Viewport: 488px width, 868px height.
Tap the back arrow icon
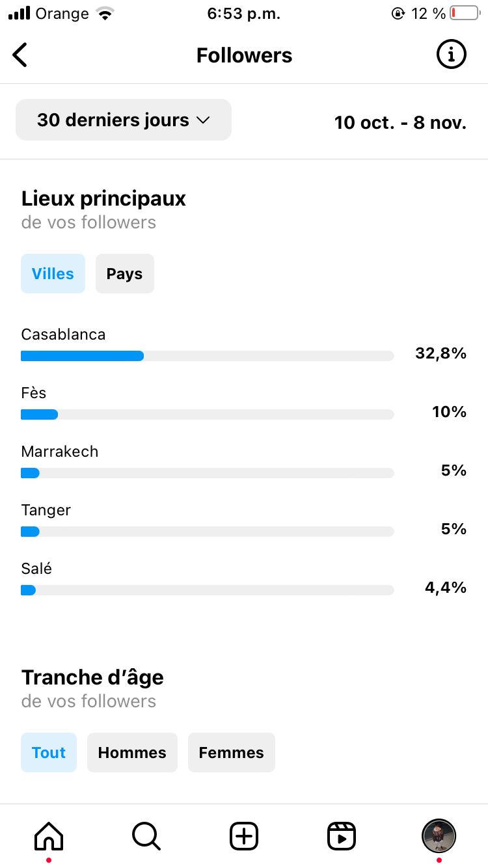coord(20,55)
